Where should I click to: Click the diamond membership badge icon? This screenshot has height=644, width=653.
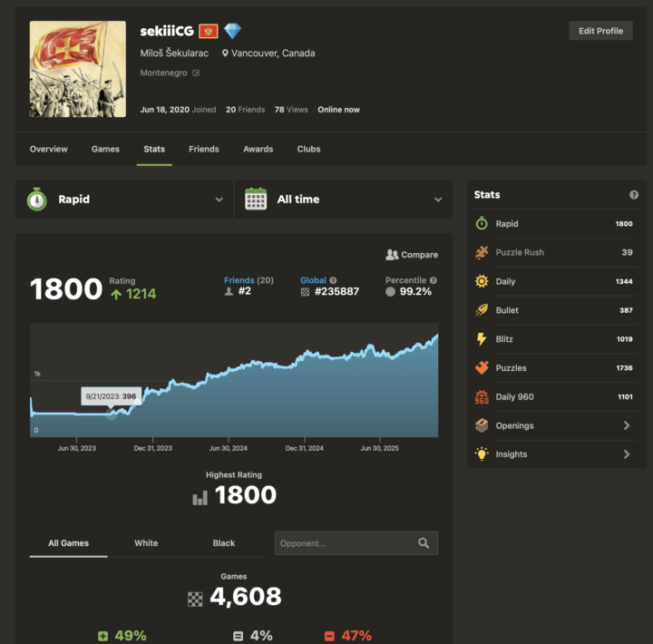pos(232,31)
